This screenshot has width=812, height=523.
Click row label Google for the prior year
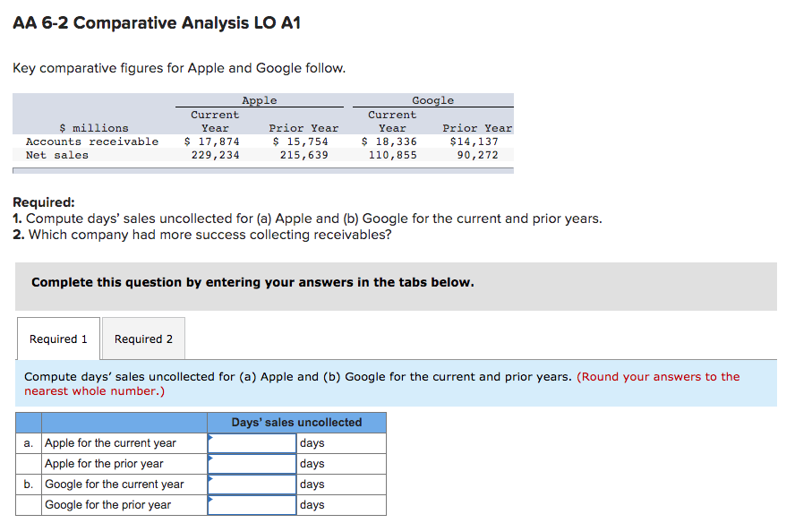(107, 504)
